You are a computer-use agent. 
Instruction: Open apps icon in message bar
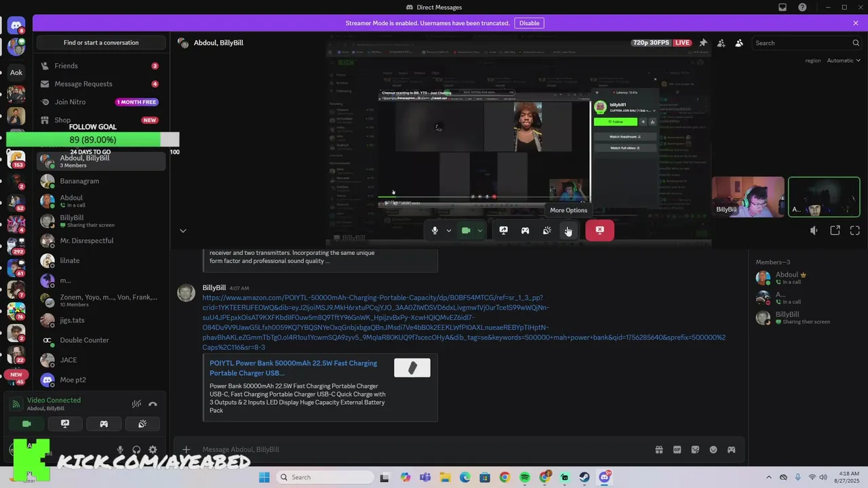[732, 449]
